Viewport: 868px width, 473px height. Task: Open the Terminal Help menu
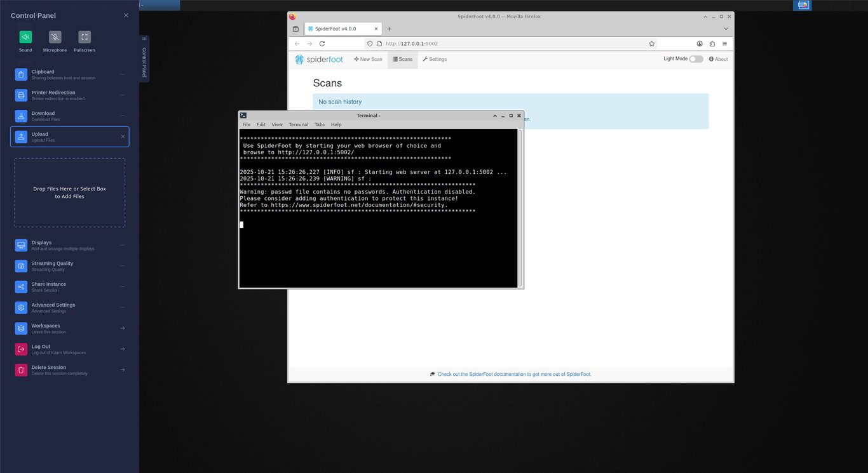tap(336, 124)
